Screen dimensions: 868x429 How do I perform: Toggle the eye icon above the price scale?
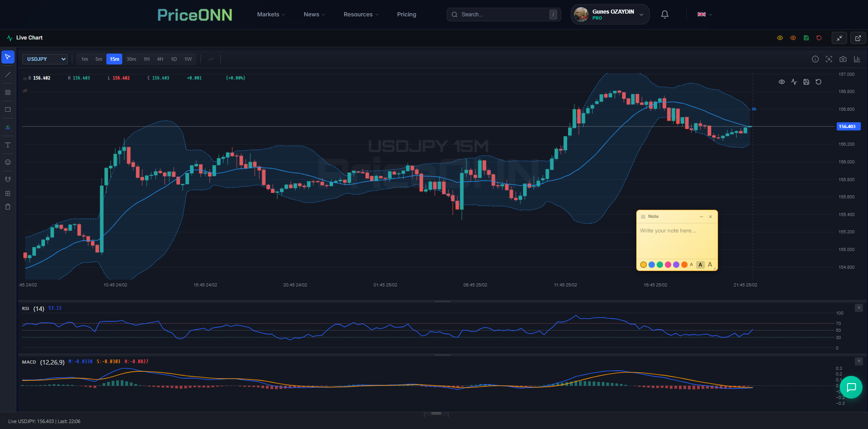click(782, 82)
